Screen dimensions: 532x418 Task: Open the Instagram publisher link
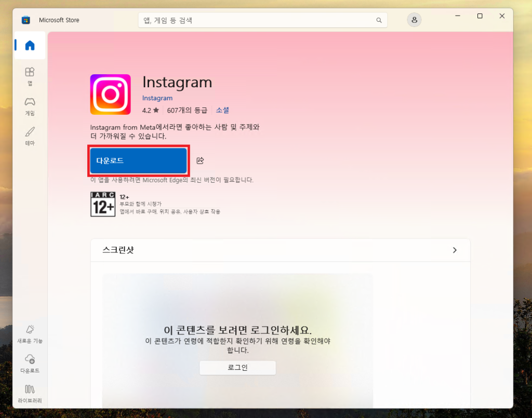pos(157,98)
